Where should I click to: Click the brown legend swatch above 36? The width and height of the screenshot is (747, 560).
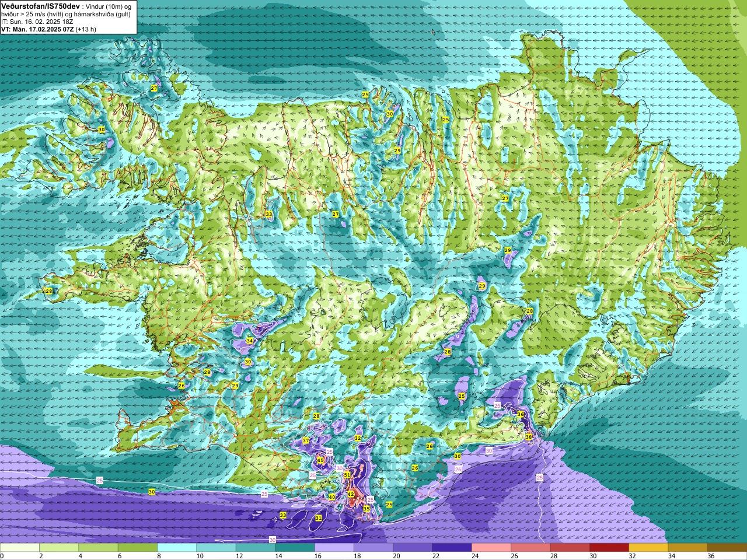pos(727,548)
